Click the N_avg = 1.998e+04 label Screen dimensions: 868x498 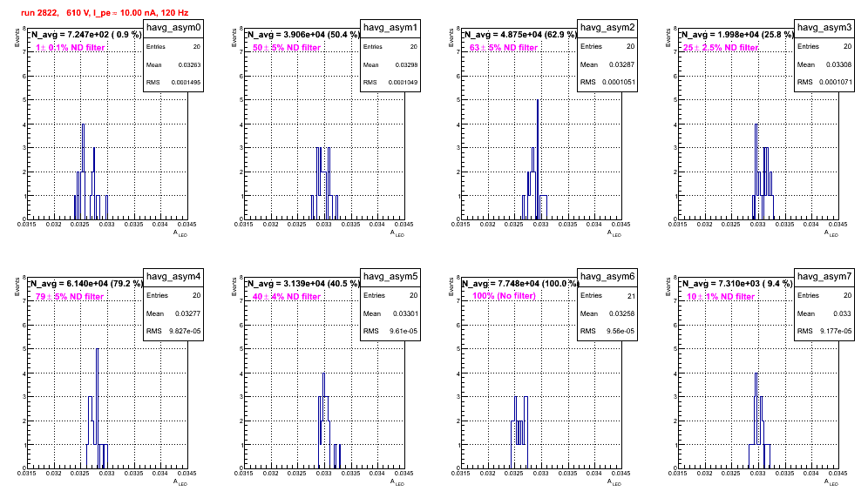[737, 34]
